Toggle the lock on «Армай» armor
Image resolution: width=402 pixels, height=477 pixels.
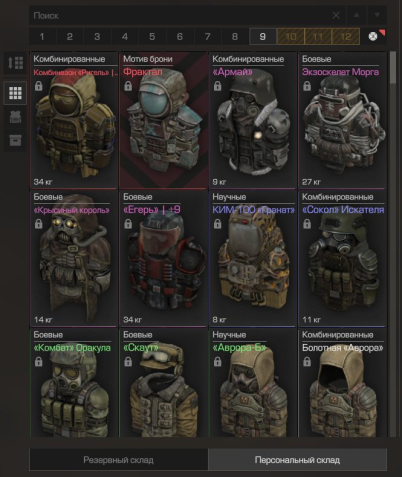(x=218, y=86)
